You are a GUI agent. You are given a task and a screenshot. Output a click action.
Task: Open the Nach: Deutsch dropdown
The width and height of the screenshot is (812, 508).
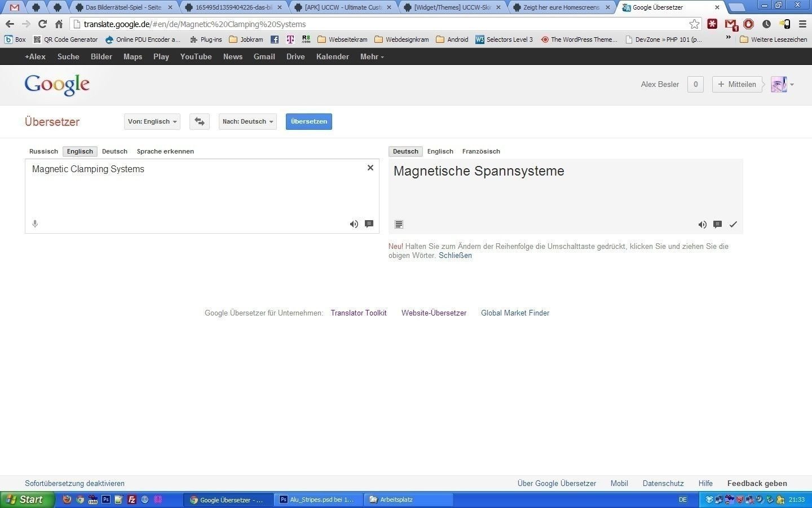click(248, 121)
